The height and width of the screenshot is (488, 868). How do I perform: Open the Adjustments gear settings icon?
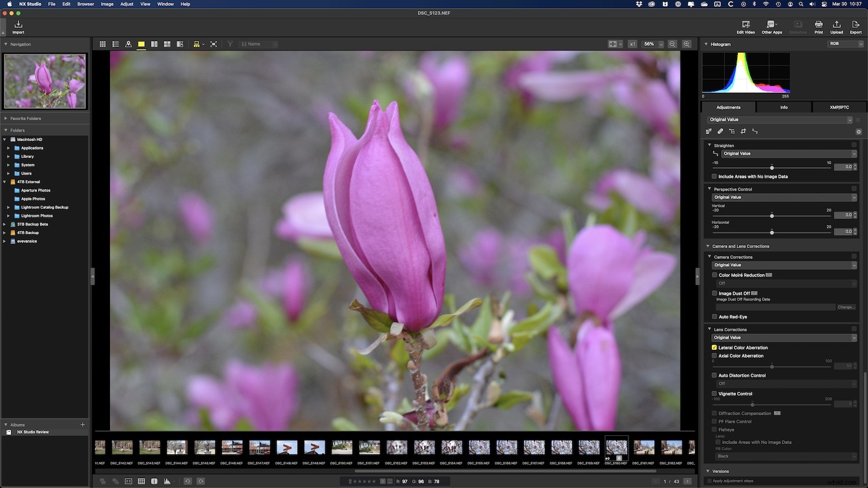[x=859, y=132]
